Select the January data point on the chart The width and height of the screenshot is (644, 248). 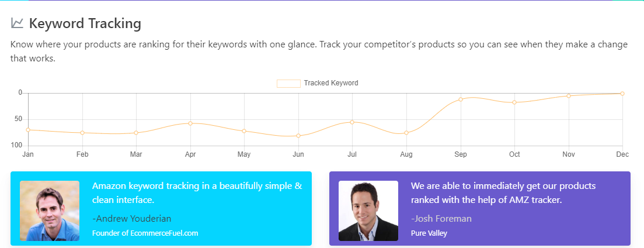(28, 130)
